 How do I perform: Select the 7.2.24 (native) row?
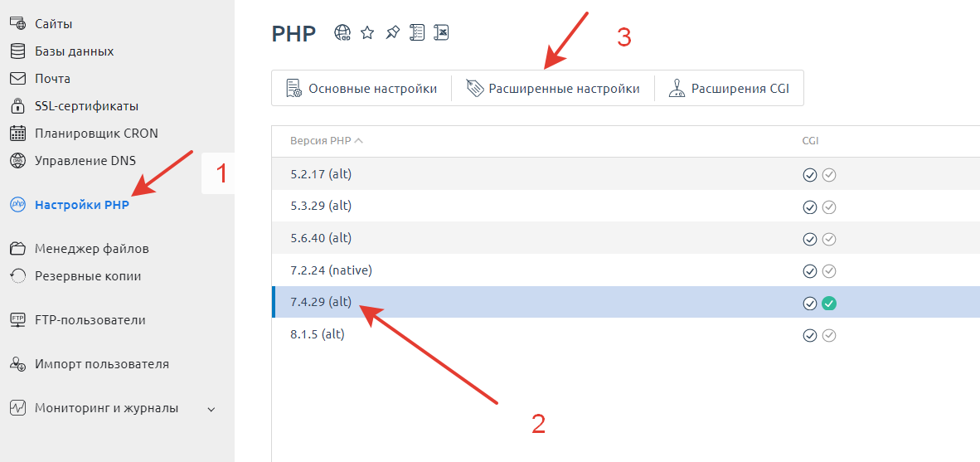click(626, 270)
